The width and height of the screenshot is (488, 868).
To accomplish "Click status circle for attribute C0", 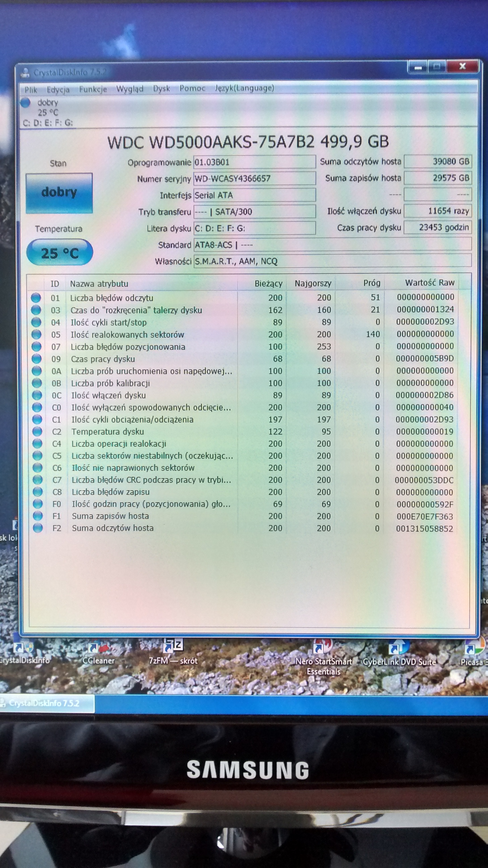I will pyautogui.click(x=37, y=408).
